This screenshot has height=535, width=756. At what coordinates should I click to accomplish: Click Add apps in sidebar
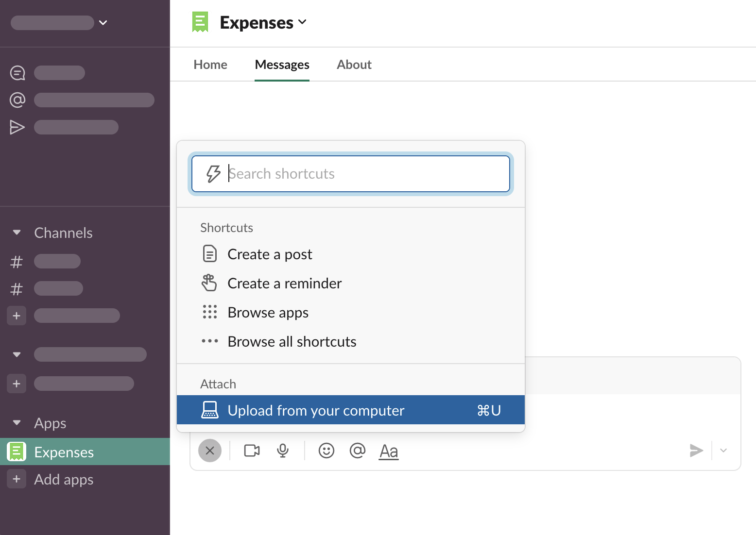[x=64, y=479]
